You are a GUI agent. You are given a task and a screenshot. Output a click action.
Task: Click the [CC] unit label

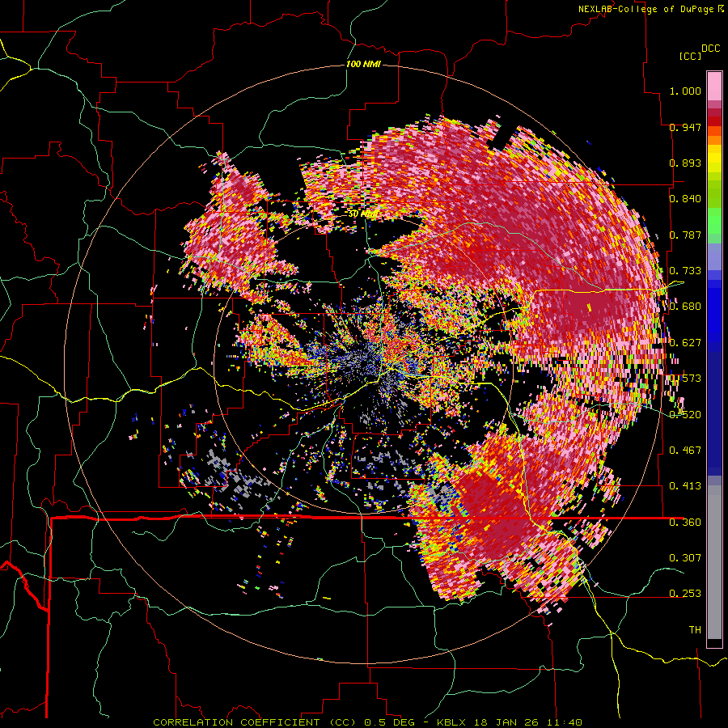691,56
